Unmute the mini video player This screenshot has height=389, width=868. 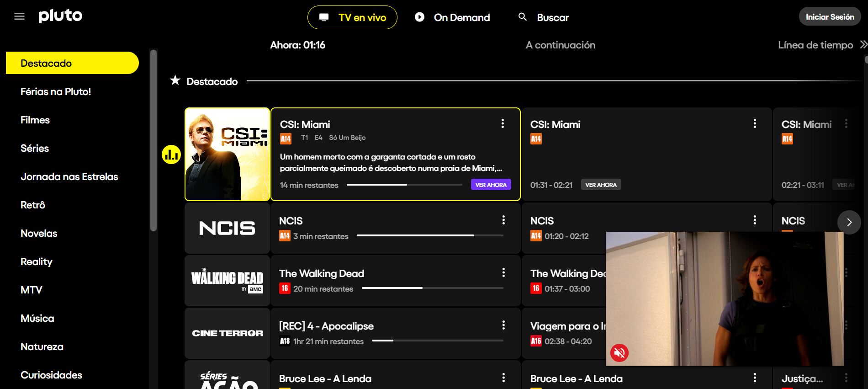619,352
